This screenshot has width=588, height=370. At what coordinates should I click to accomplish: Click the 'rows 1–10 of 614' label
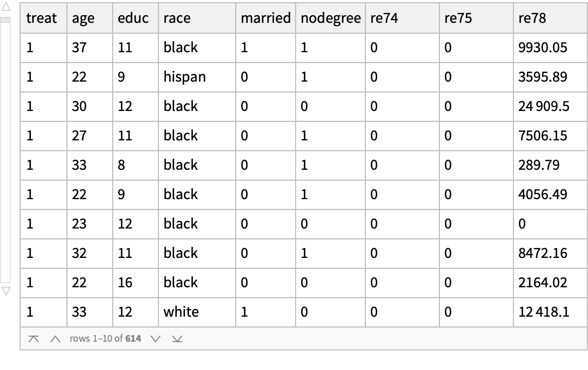(x=105, y=339)
